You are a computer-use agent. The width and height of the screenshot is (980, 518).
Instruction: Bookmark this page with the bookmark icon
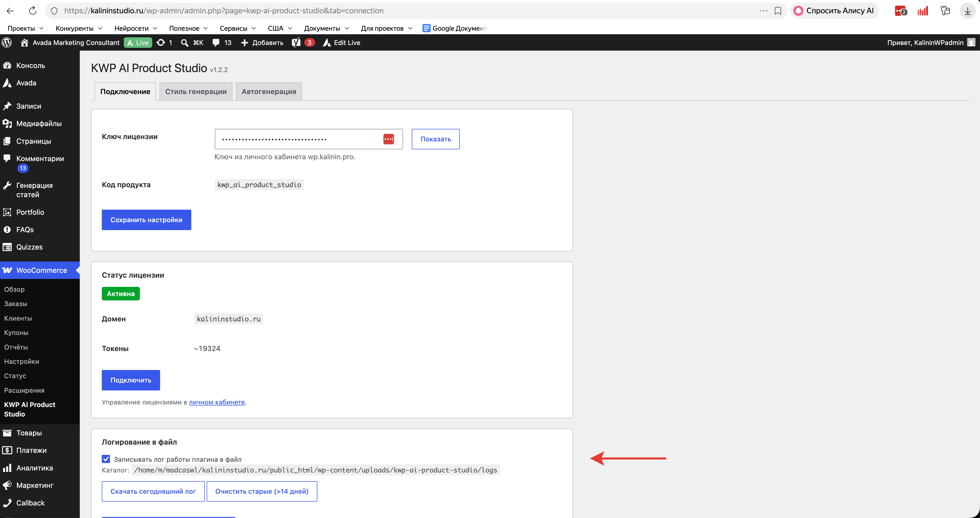click(x=778, y=11)
